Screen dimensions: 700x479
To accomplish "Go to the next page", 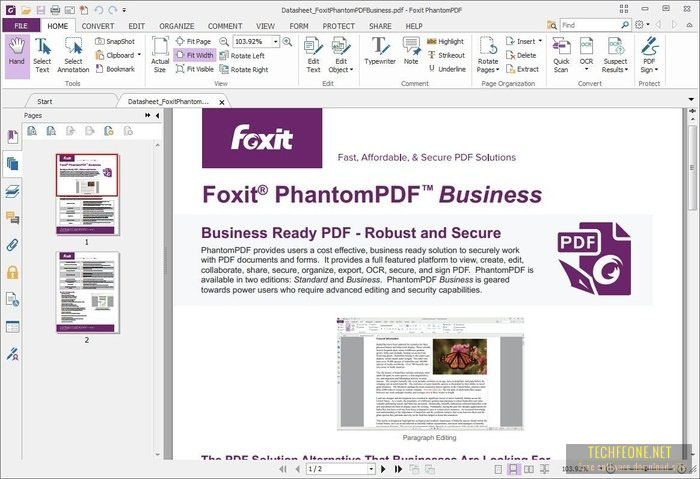I will (x=383, y=469).
